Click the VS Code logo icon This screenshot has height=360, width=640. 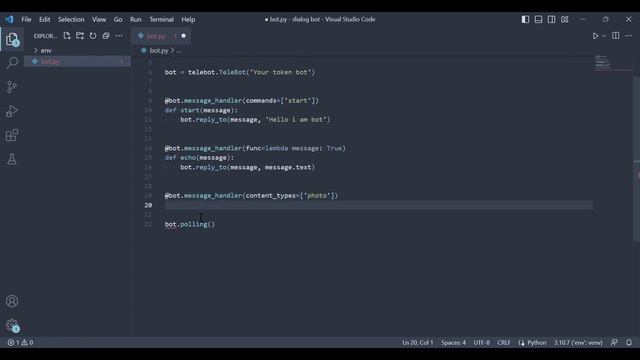[x=9, y=19]
